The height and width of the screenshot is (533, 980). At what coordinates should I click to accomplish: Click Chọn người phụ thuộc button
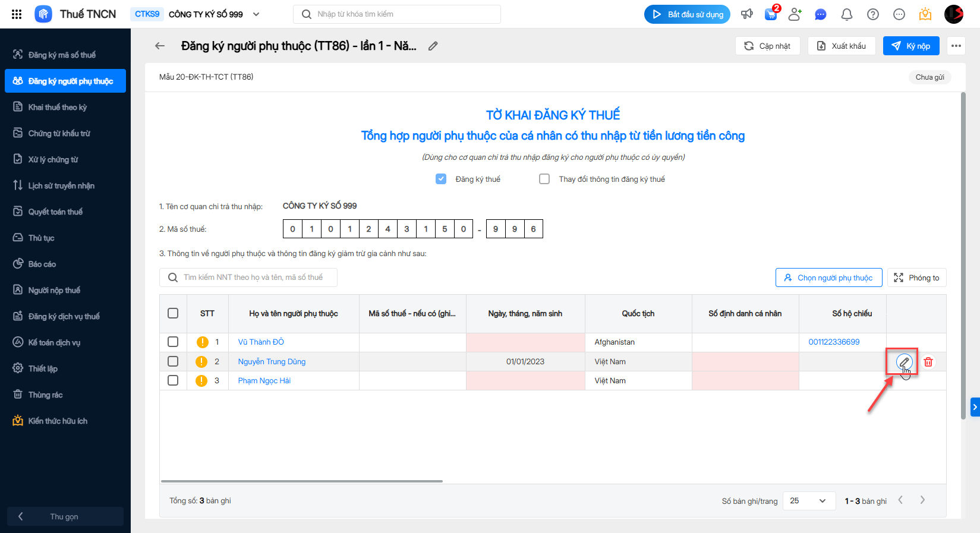coord(829,277)
